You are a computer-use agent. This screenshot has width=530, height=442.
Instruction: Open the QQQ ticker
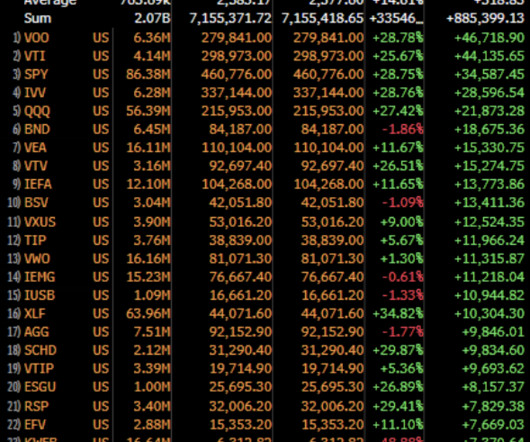click(37, 111)
